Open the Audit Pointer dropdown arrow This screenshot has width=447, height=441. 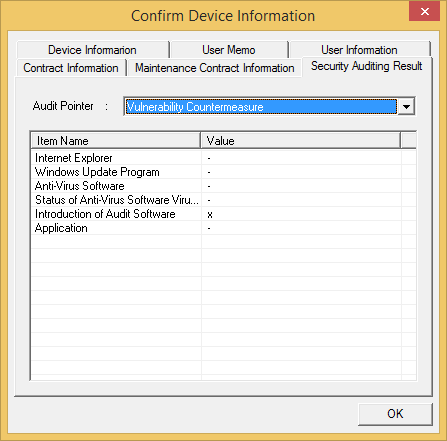pyautogui.click(x=406, y=107)
